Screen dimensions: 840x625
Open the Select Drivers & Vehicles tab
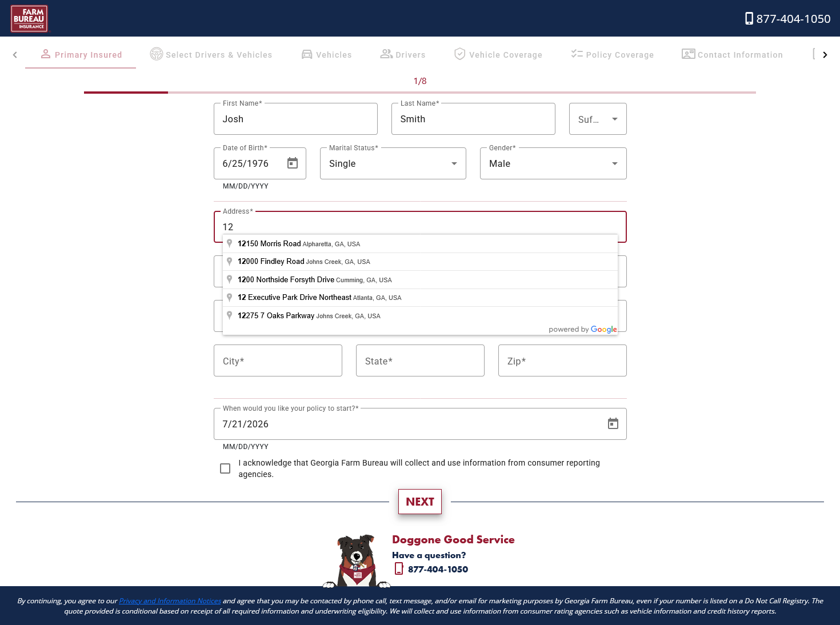tap(211, 55)
